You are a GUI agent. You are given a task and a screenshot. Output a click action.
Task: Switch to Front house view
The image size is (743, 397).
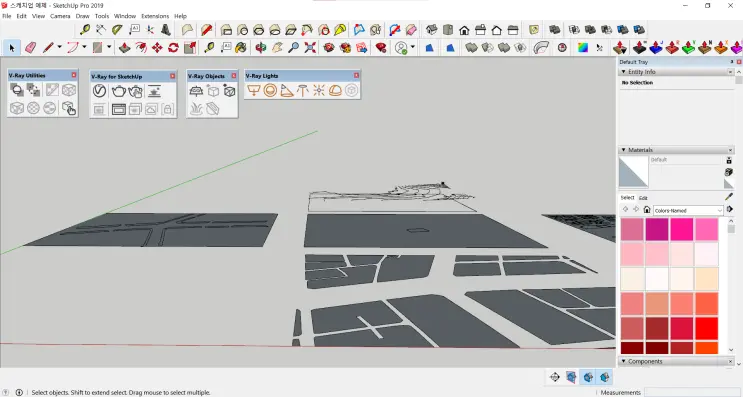(x=464, y=30)
